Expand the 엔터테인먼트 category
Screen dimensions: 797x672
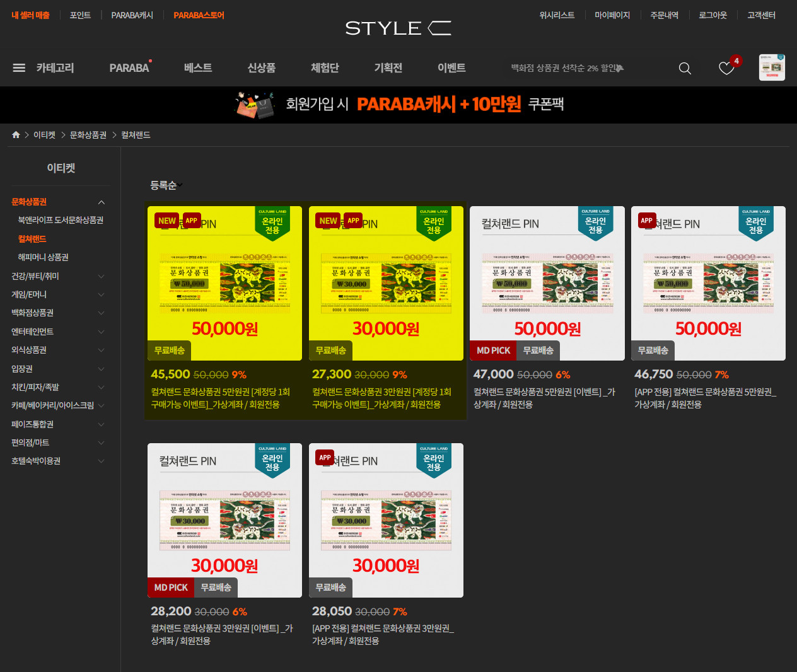[101, 332]
